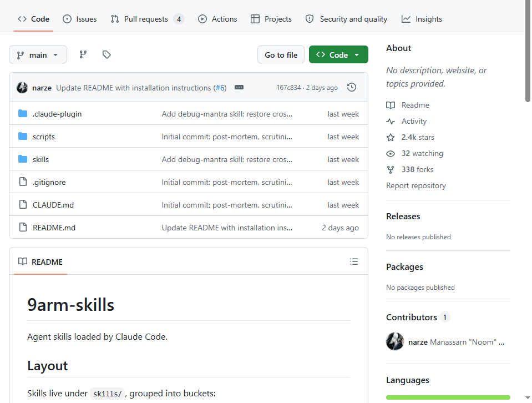Click the Projects table icon

tap(255, 19)
